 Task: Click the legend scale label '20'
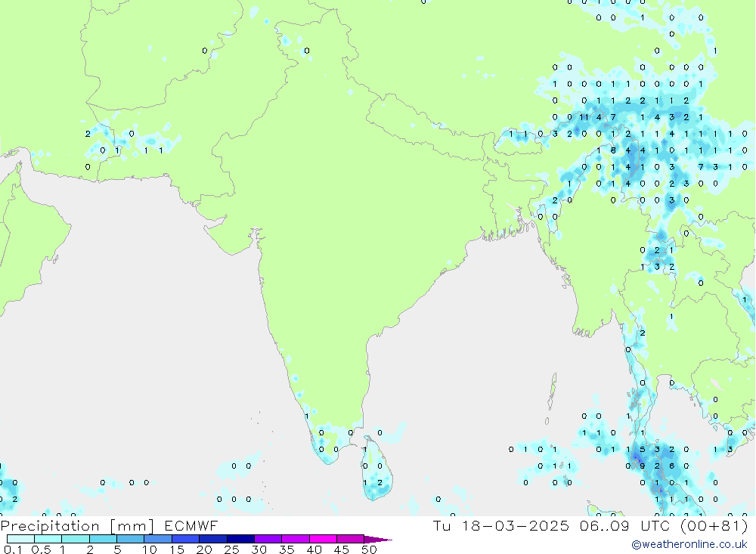pyautogui.click(x=204, y=549)
